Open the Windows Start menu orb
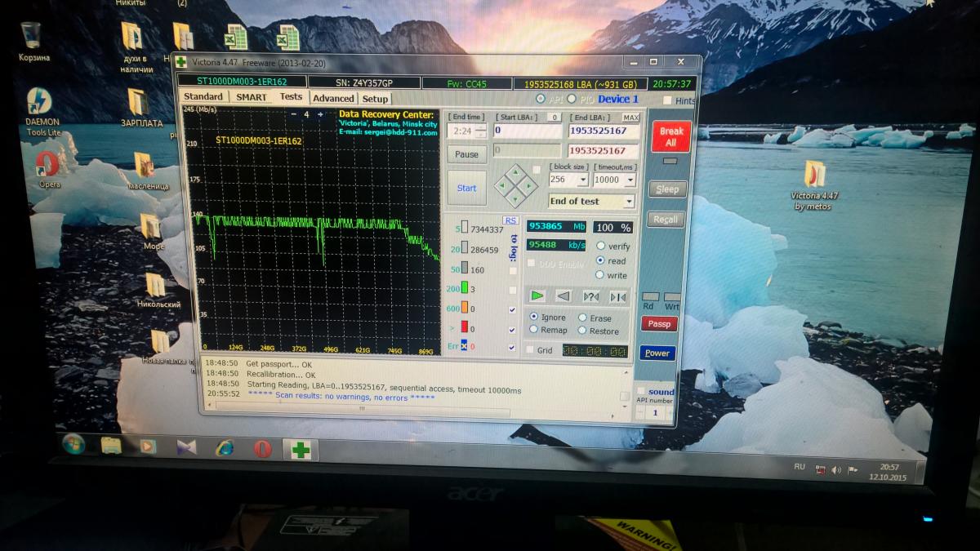Image resolution: width=980 pixels, height=551 pixels. 73,445
